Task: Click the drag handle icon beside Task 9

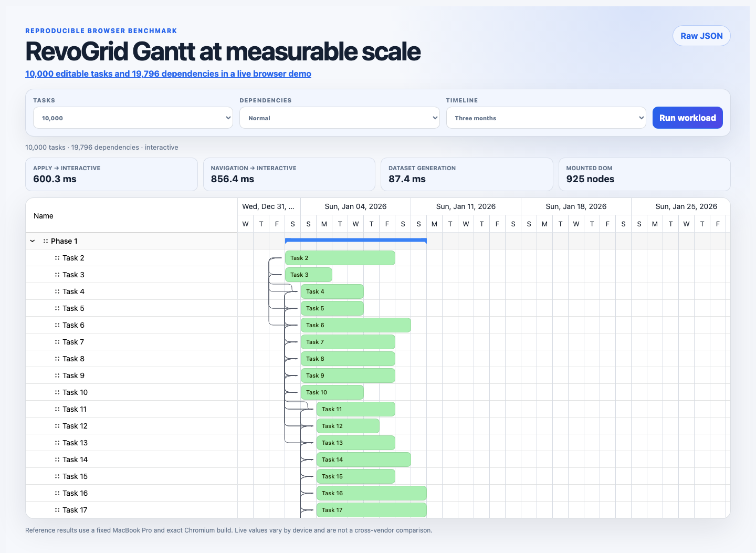Action: [57, 375]
